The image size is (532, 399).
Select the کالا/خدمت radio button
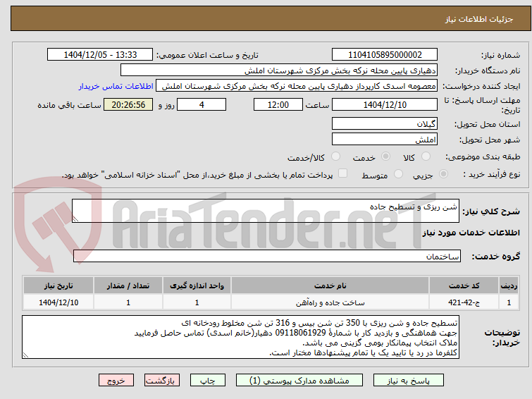click(335, 156)
